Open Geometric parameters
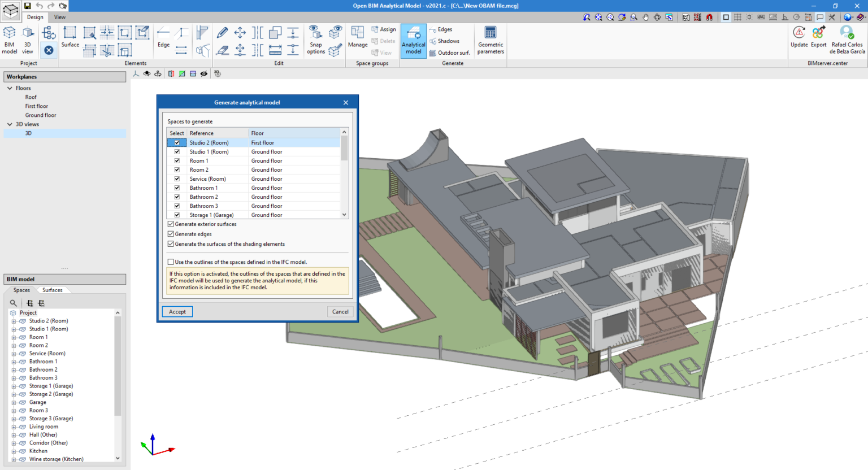Image resolution: width=868 pixels, height=470 pixels. [x=489, y=40]
